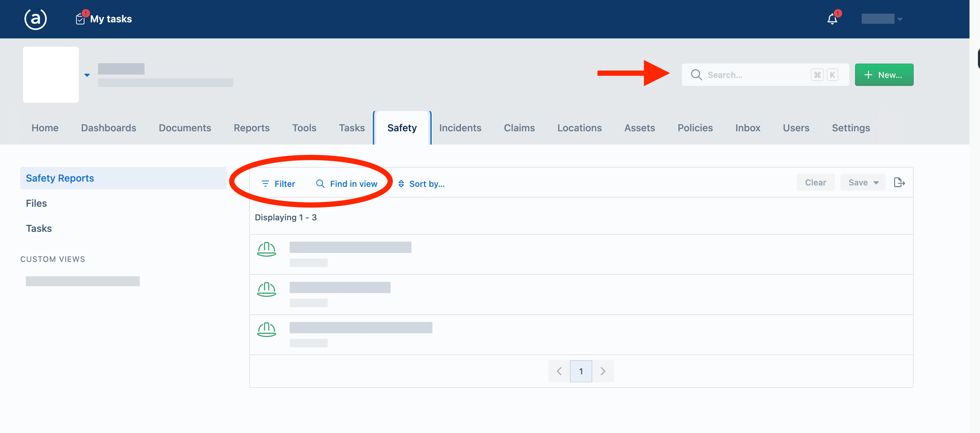
Task: Open the Locations tab
Action: pos(579,128)
